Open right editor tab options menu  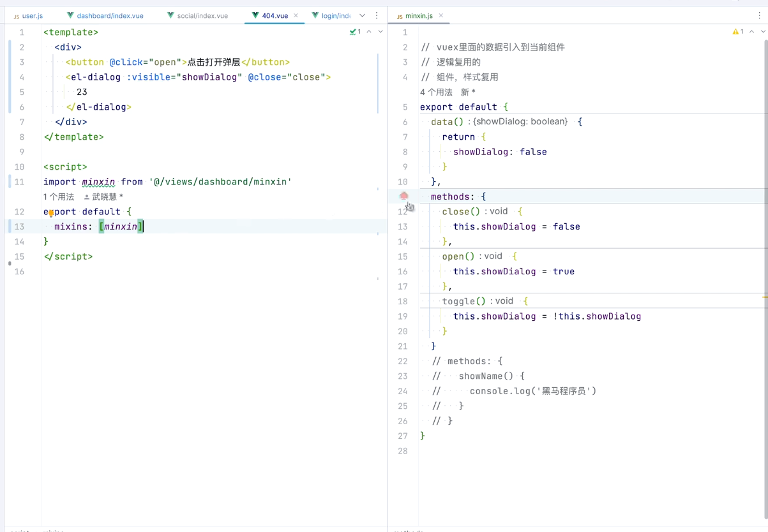(x=759, y=15)
